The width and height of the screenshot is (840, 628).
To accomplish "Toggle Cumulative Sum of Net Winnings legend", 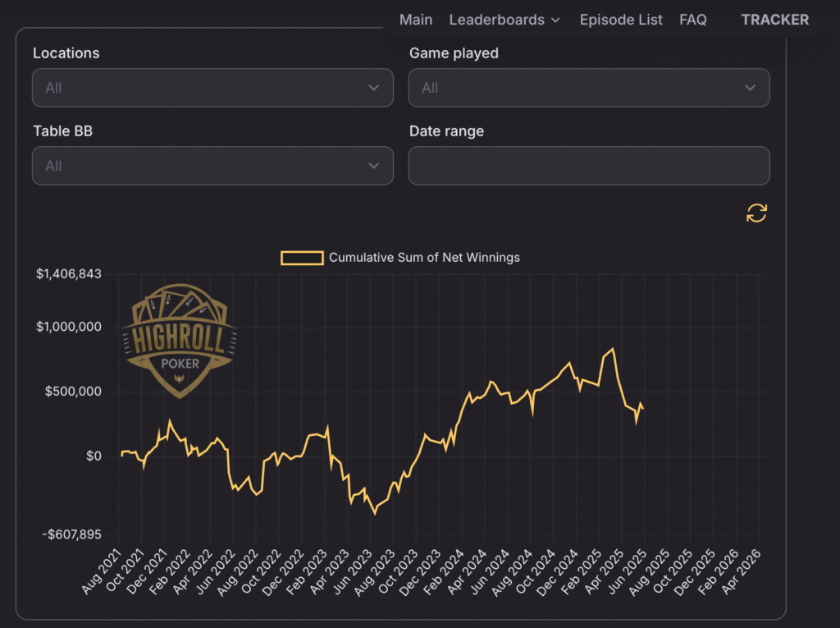I will [400, 258].
